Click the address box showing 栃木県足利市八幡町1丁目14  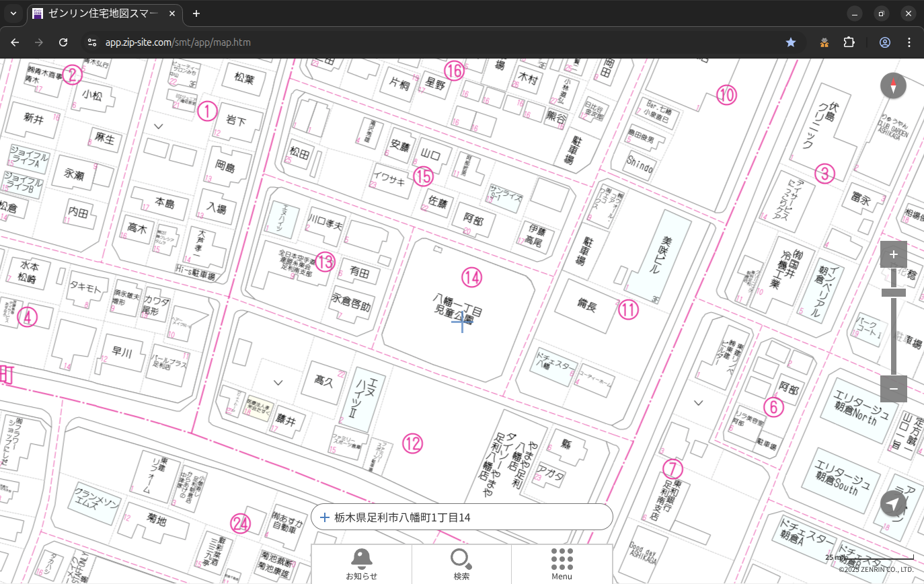coord(462,517)
